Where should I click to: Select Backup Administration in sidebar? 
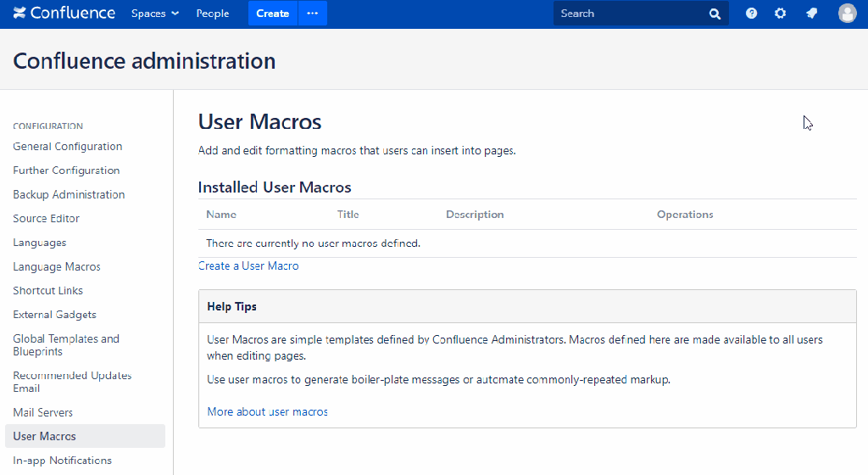coord(69,195)
